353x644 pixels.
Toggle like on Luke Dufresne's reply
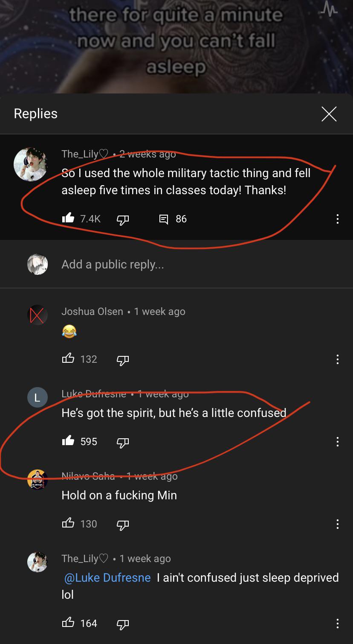tap(68, 441)
